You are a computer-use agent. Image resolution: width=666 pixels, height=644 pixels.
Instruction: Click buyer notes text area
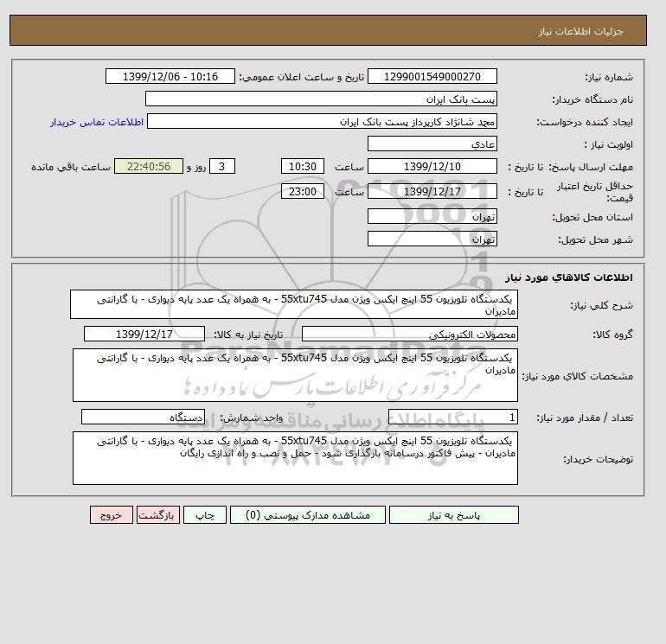(x=295, y=458)
